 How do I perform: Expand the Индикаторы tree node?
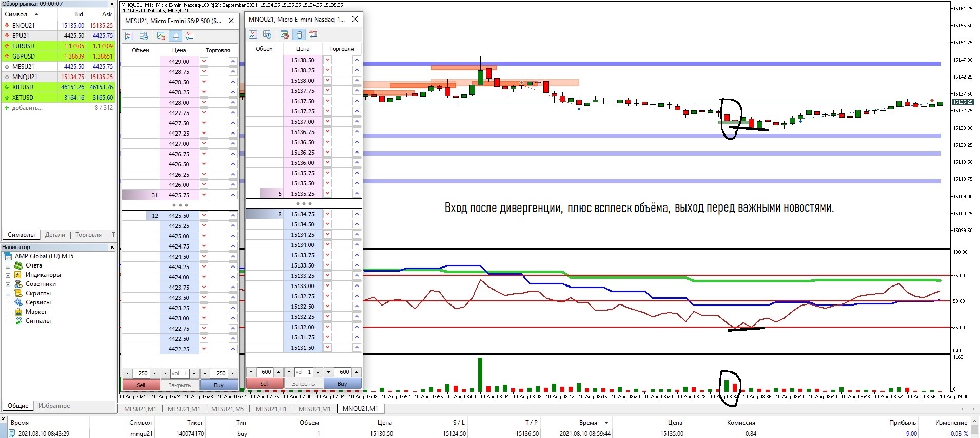click(x=8, y=275)
